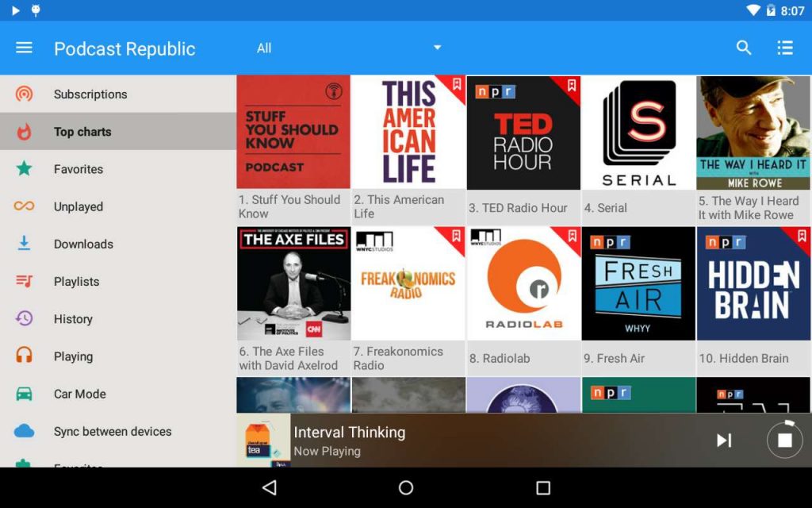Open Sync between devices
Image resolution: width=812 pixels, height=508 pixels.
click(x=118, y=431)
